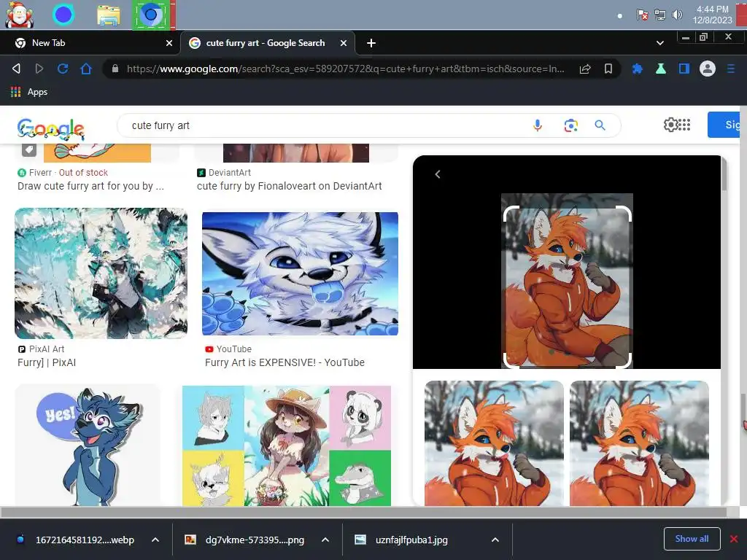The image size is (747, 560).
Task: Expand options for 1672164581192 webp download
Action: pyautogui.click(x=155, y=540)
